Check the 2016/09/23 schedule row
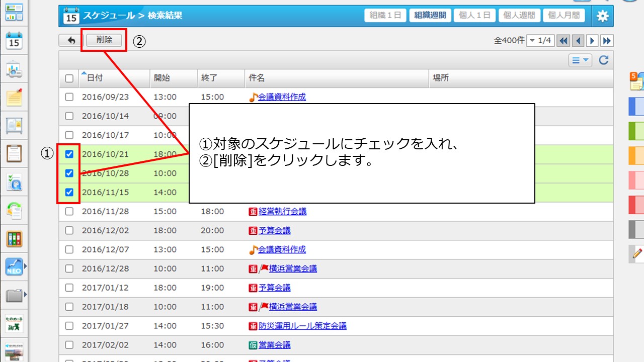Image resolution: width=644 pixels, height=362 pixels. [69, 97]
